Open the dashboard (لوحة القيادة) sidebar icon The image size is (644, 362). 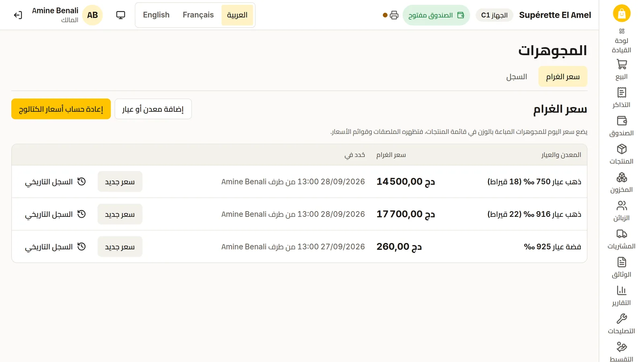coord(621,41)
